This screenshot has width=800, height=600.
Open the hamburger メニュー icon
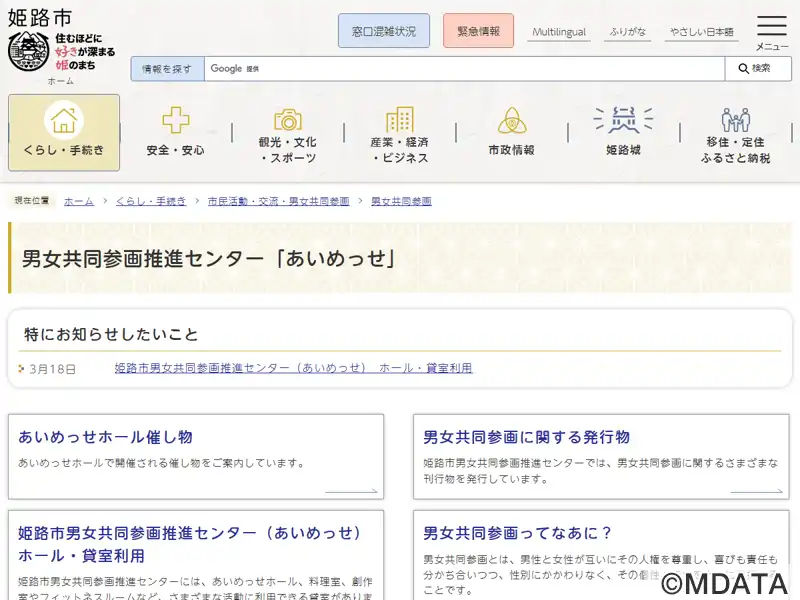(771, 28)
